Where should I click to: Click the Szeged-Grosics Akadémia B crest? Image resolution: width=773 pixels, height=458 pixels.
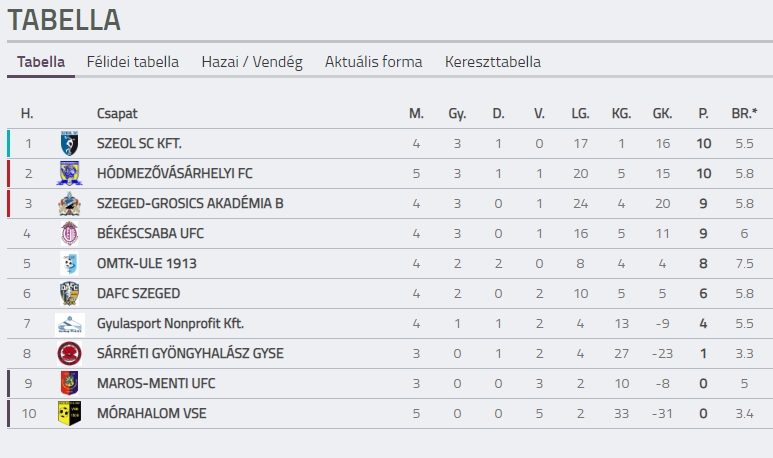[x=68, y=203]
